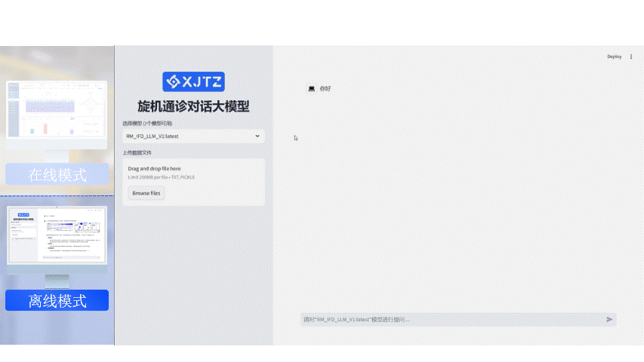The image size is (644, 362).
Task: Click the 你好 chat message
Action: 325,89
